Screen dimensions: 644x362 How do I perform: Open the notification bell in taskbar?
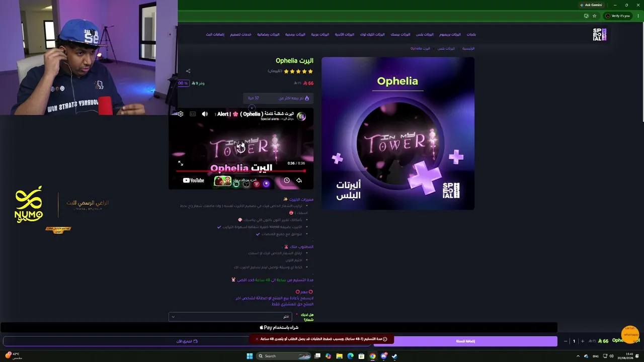(x=638, y=356)
